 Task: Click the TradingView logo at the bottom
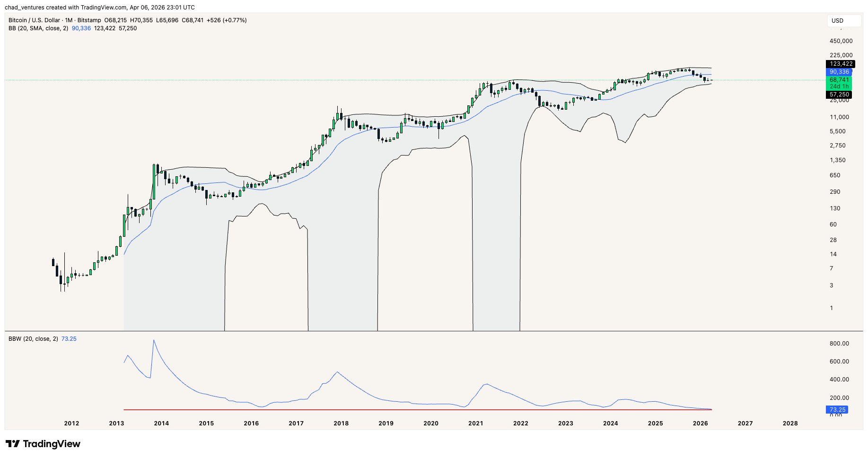(x=43, y=444)
